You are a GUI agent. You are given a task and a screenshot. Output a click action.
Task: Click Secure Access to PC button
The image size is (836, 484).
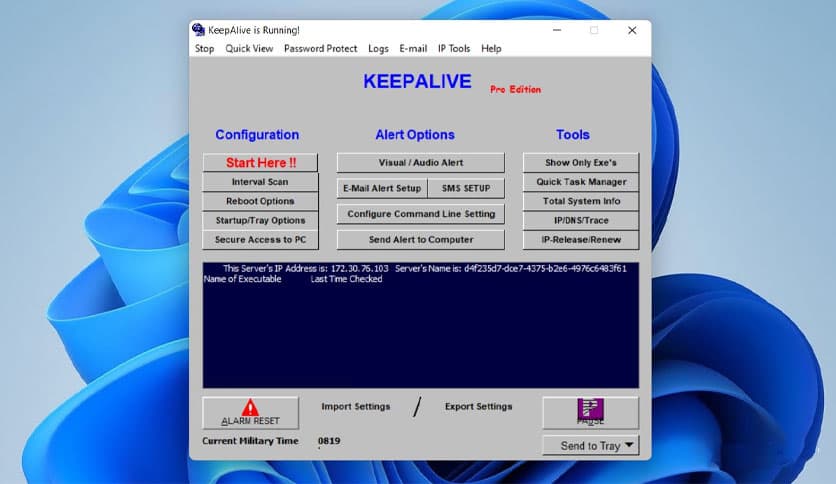(x=260, y=239)
